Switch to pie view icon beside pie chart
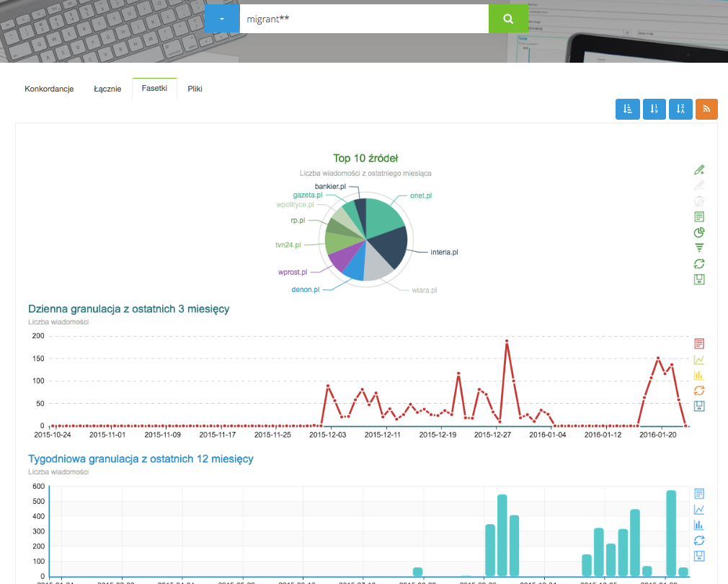Image resolution: width=728 pixels, height=584 pixels. 698,232
